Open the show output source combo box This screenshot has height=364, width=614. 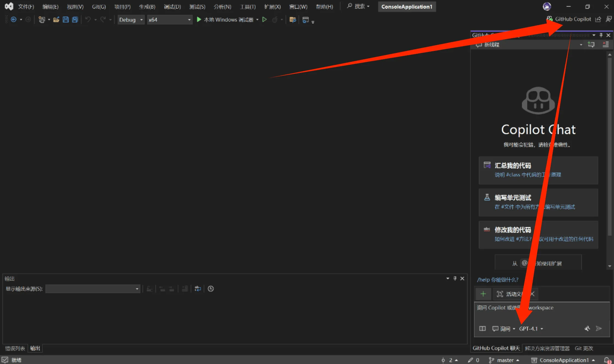click(x=93, y=289)
